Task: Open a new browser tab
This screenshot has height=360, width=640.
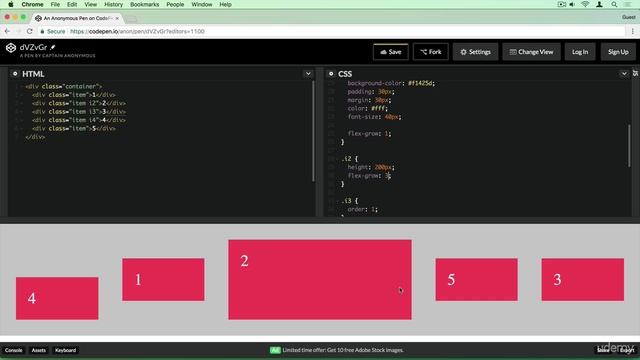Action: tap(131, 19)
